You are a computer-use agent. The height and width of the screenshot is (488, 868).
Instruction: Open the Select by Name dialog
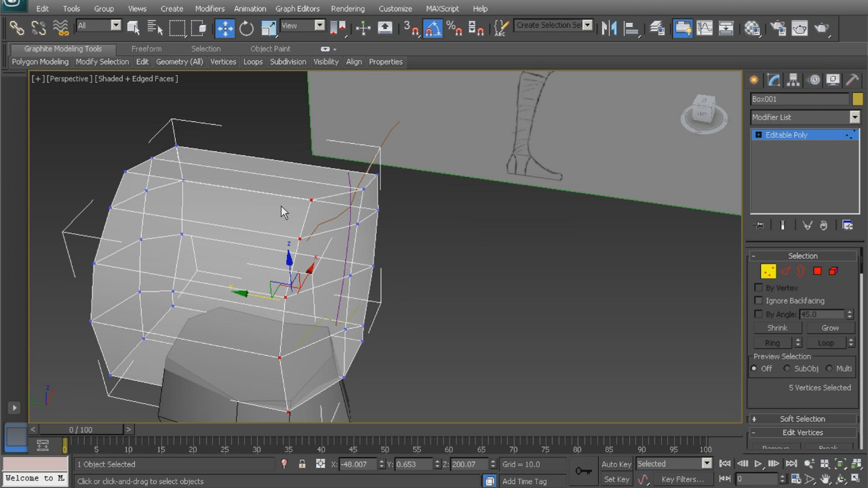pyautogui.click(x=155, y=28)
